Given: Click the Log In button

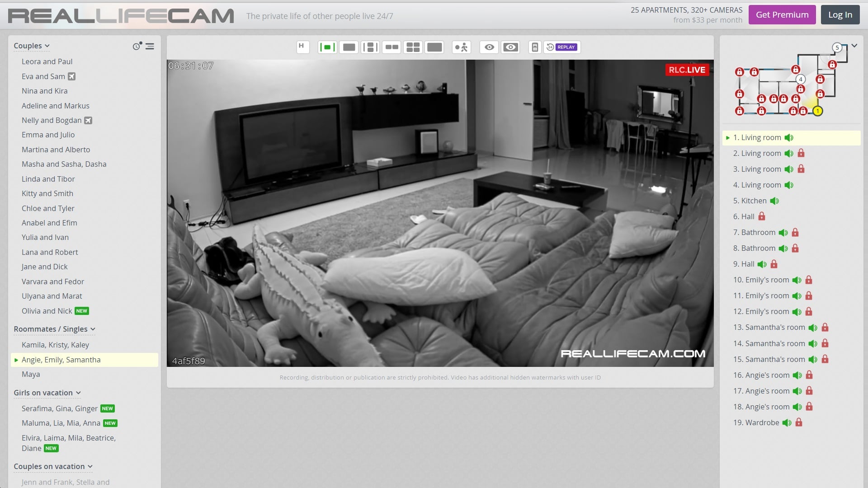Looking at the screenshot, I should coord(840,15).
